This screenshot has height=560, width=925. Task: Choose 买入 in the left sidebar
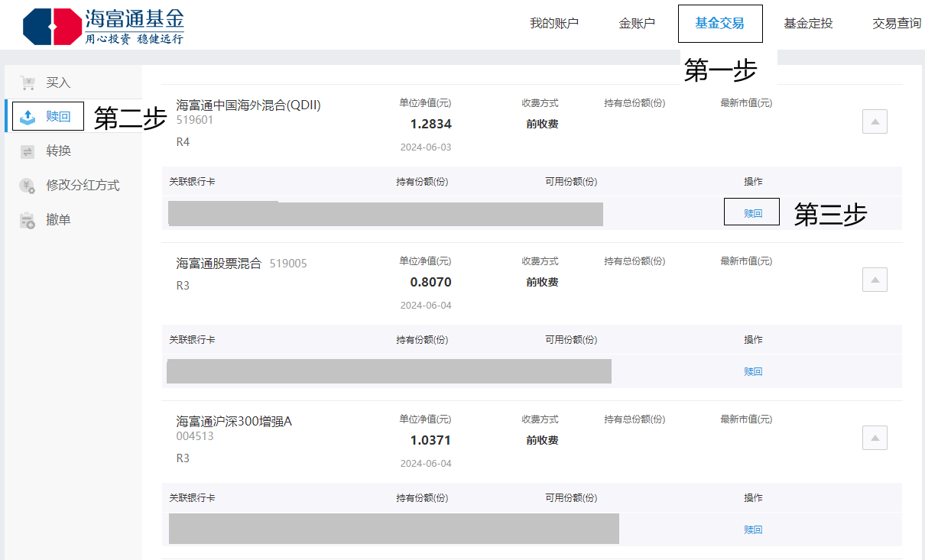(58, 83)
